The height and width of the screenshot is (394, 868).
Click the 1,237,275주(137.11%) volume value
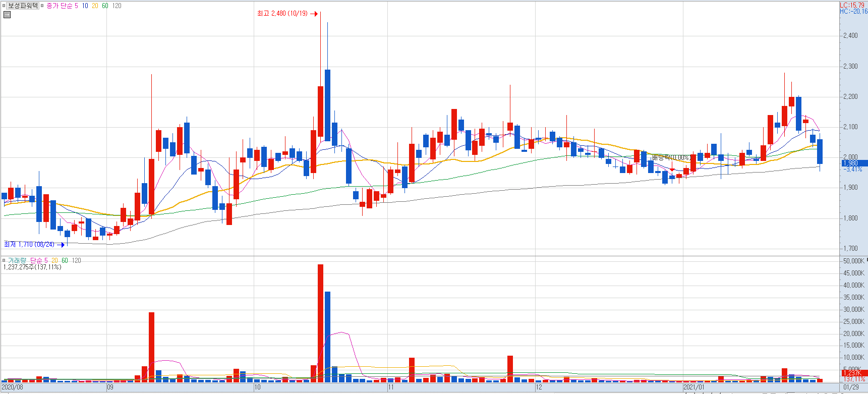click(32, 267)
